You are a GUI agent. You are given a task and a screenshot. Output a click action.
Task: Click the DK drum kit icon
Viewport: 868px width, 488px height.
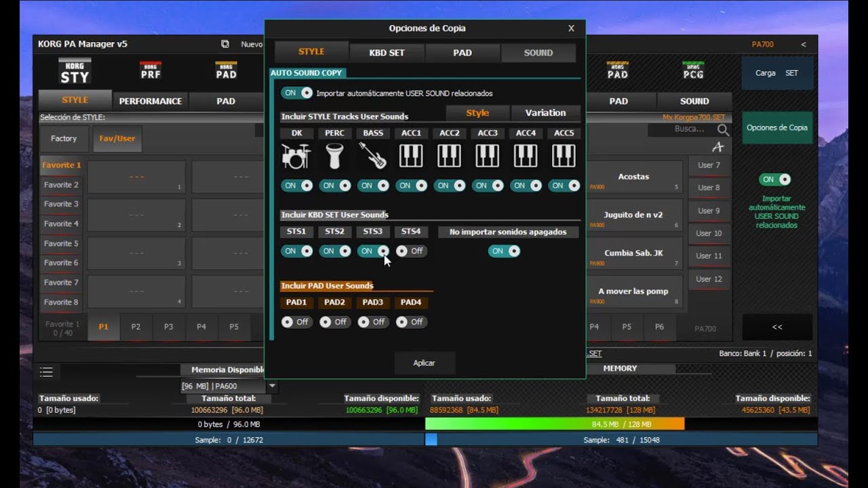pos(296,156)
